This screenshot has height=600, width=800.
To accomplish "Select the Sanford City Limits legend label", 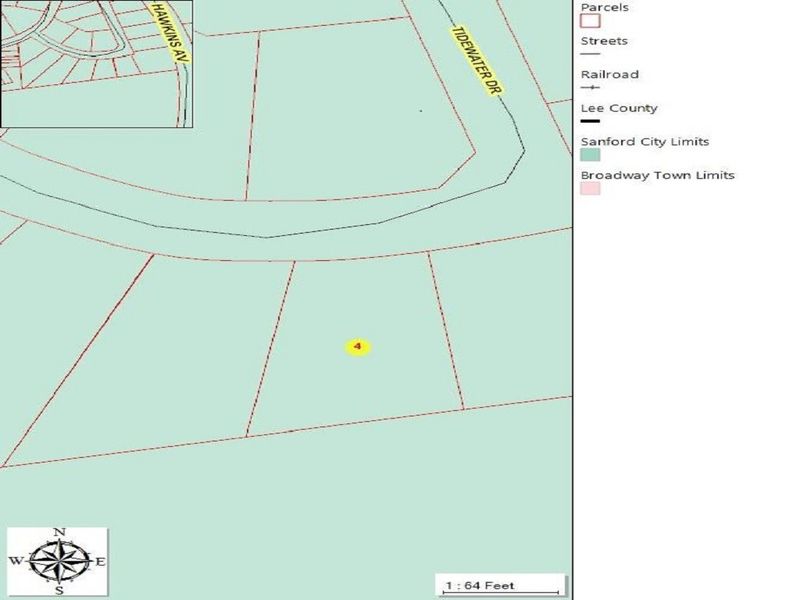I will click(645, 141).
